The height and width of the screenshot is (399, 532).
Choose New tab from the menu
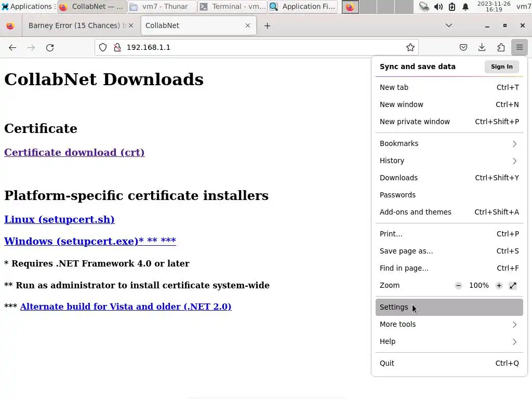point(449,87)
